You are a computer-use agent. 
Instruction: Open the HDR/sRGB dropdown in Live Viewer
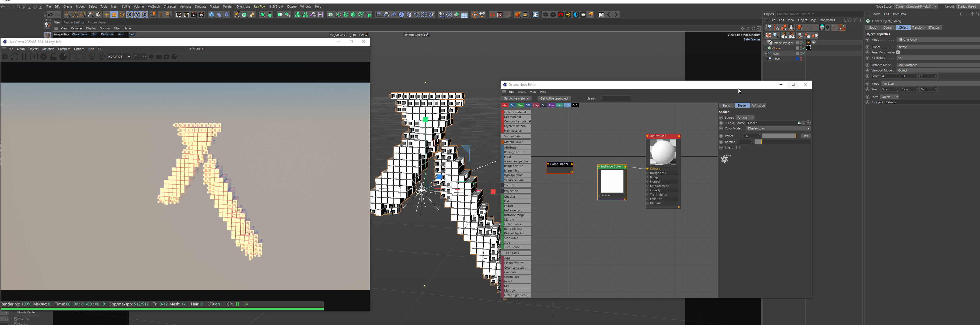coord(119,57)
